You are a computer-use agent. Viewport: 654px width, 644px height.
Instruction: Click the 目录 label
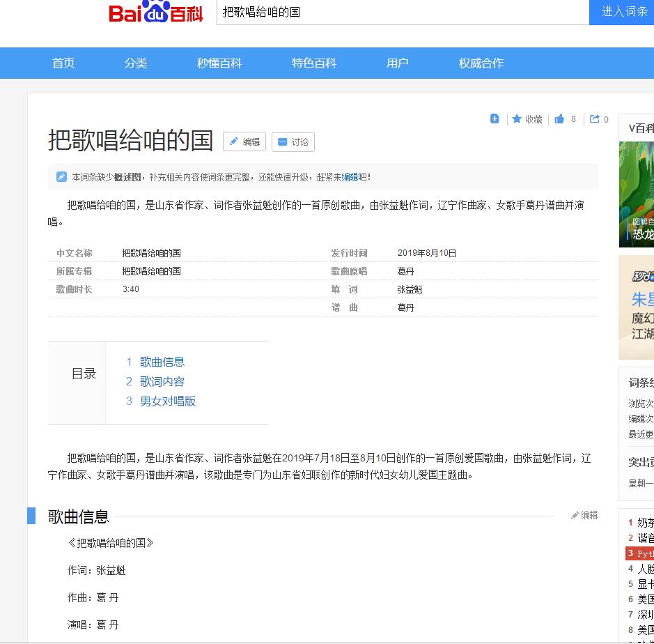pos(84,374)
